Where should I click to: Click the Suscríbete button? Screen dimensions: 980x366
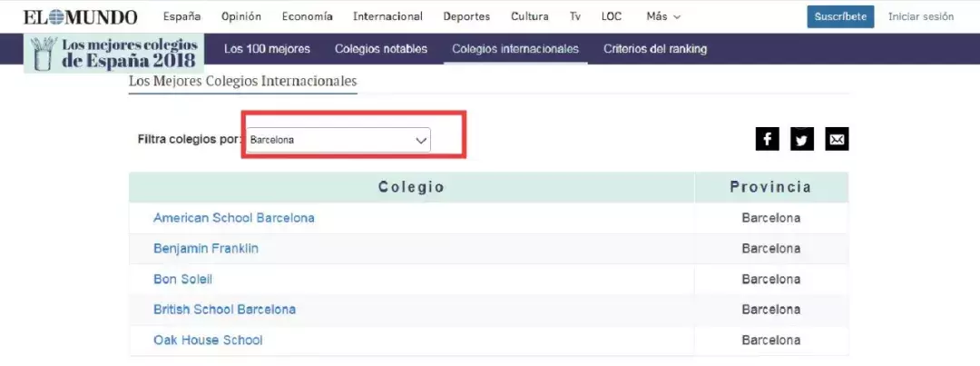pyautogui.click(x=840, y=17)
